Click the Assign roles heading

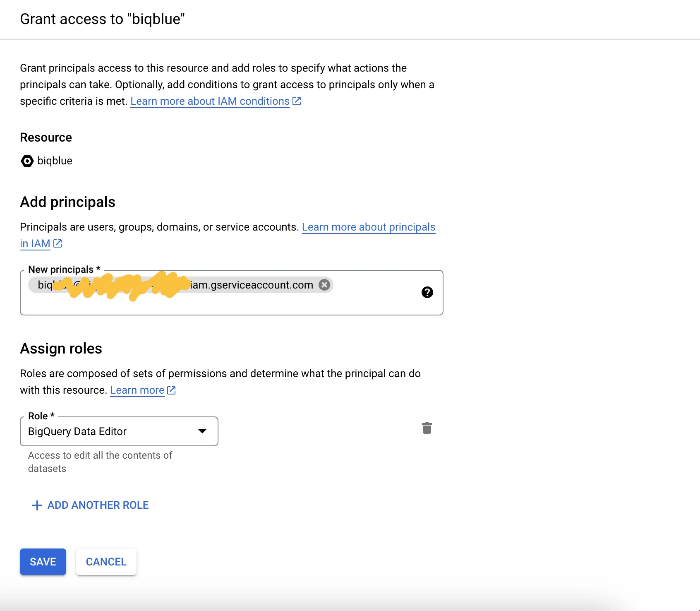point(61,349)
